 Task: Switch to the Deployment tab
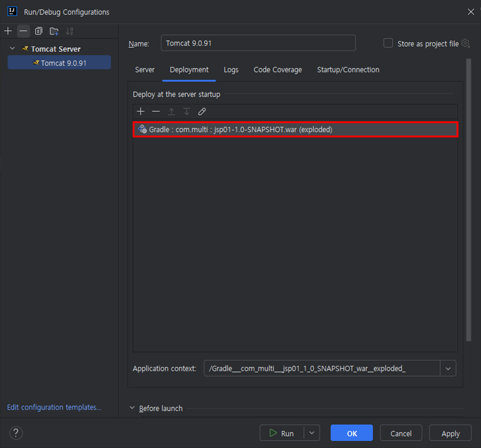pyautogui.click(x=189, y=70)
